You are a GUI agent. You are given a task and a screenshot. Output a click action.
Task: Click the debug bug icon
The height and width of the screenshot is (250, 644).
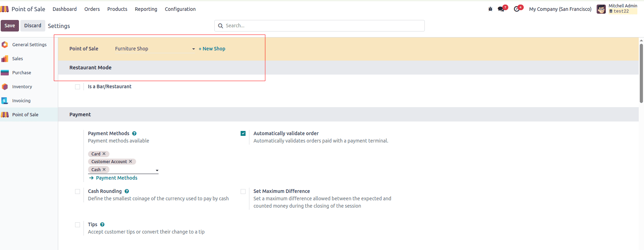coord(490,9)
